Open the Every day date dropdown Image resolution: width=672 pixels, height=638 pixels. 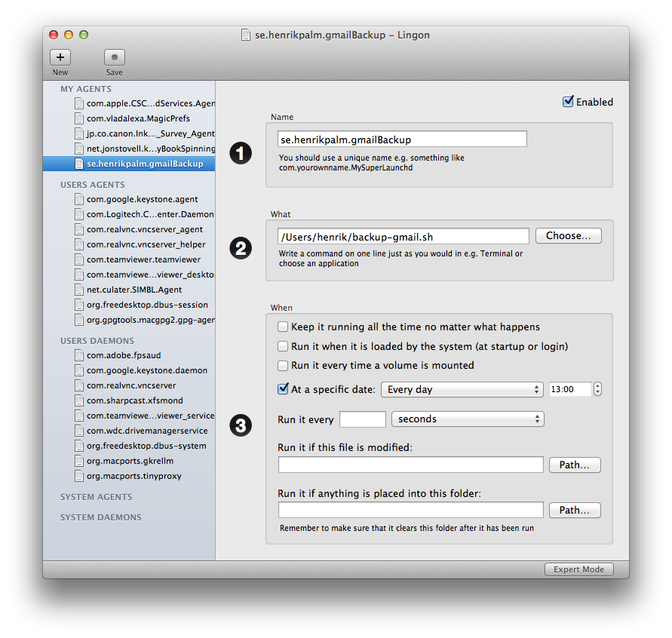[462, 389]
